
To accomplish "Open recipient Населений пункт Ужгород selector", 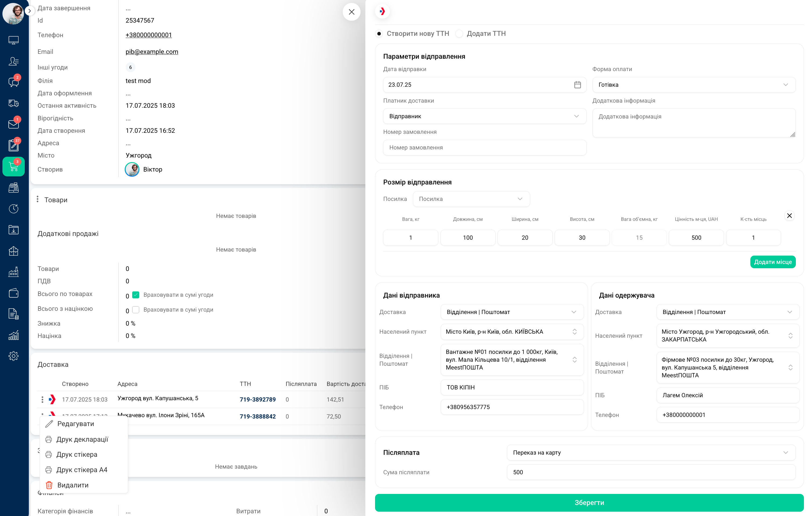I will [728, 336].
